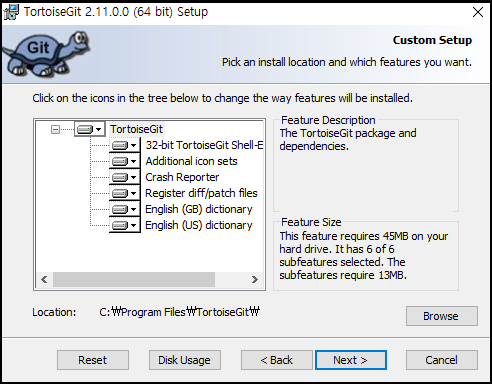
Task: Select English (US) dictionary item
Action: (199, 225)
